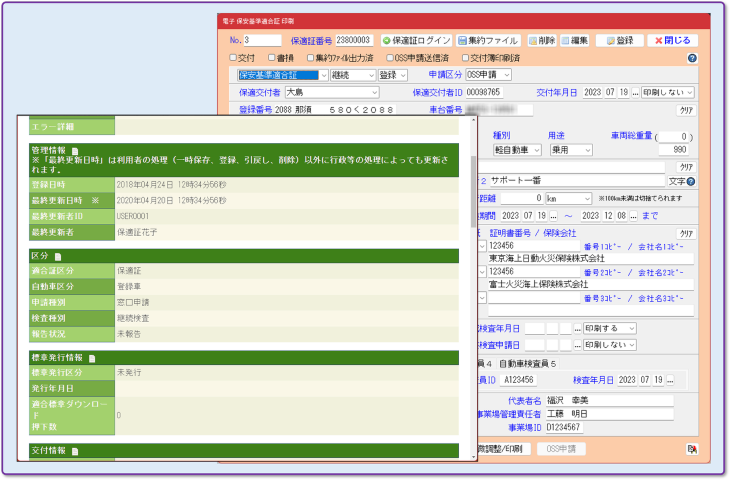The image size is (730, 480).
Task: Tick the OSS申請送信済 checkbox
Action: coord(390,58)
